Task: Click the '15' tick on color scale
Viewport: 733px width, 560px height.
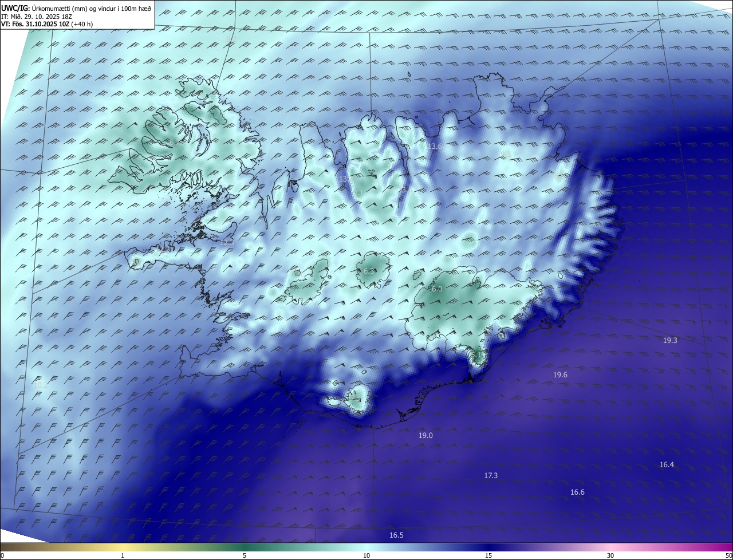Action: tap(488, 555)
